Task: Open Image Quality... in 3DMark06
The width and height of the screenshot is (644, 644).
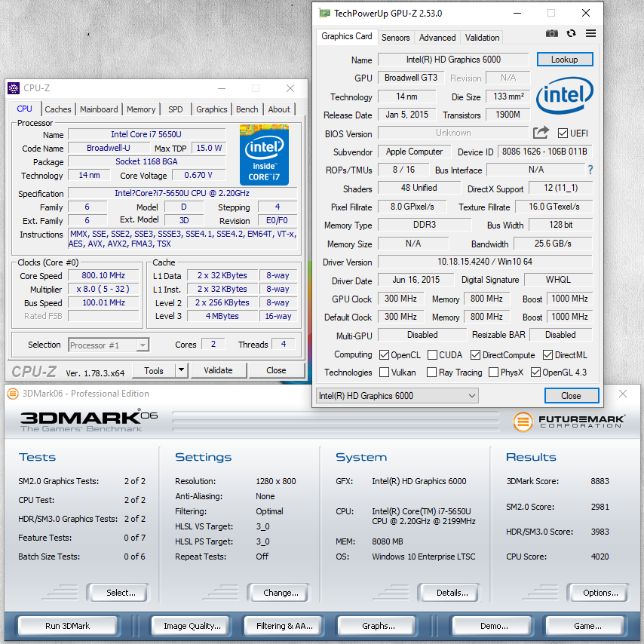Action: tap(192, 626)
